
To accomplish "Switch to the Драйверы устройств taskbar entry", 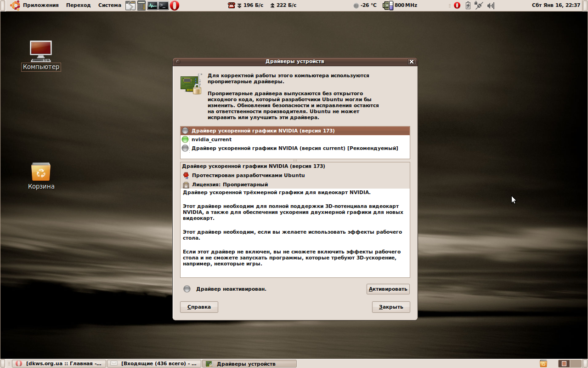I will point(249,363).
